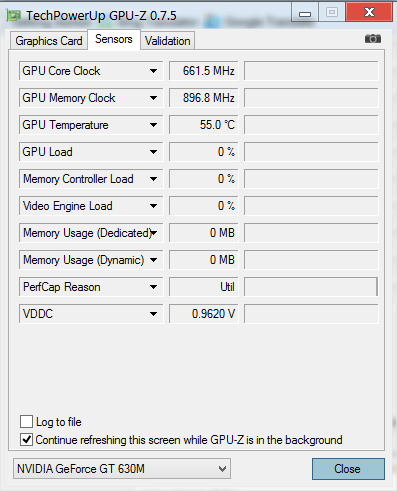Uncheck Continue refreshing in background option

pos(26,440)
